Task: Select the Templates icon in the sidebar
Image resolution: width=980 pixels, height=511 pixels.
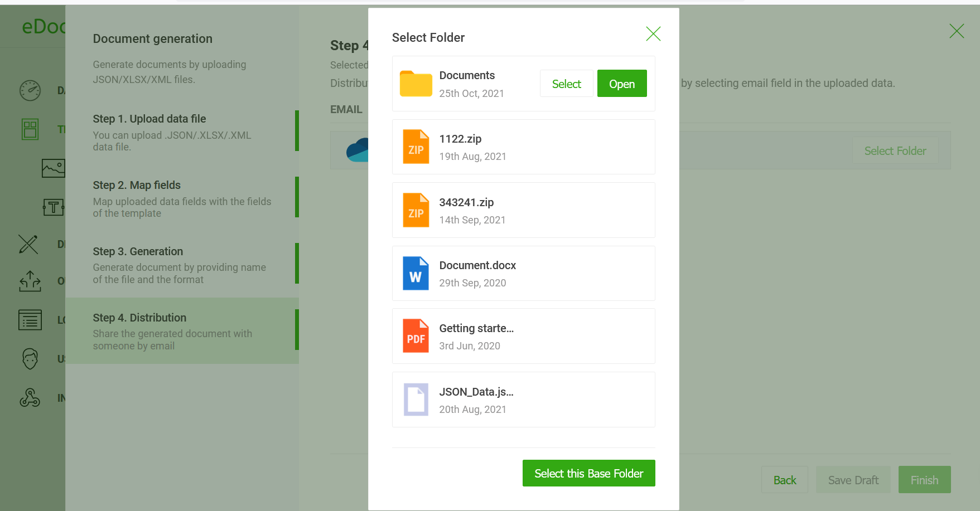Action: (30, 129)
